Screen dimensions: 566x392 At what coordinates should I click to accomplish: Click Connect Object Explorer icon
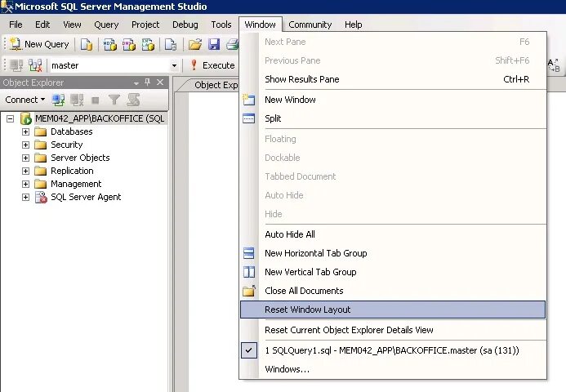pyautogui.click(x=58, y=100)
